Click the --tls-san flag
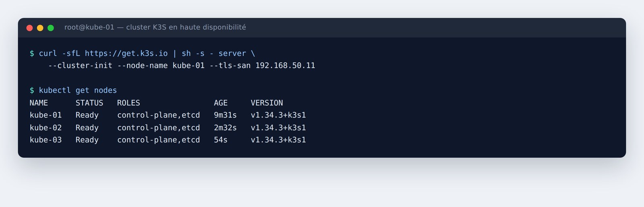644x207 pixels. click(230, 66)
